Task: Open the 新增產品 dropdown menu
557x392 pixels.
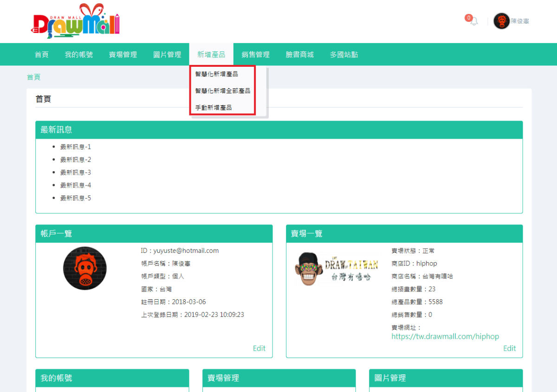Action: (211, 54)
